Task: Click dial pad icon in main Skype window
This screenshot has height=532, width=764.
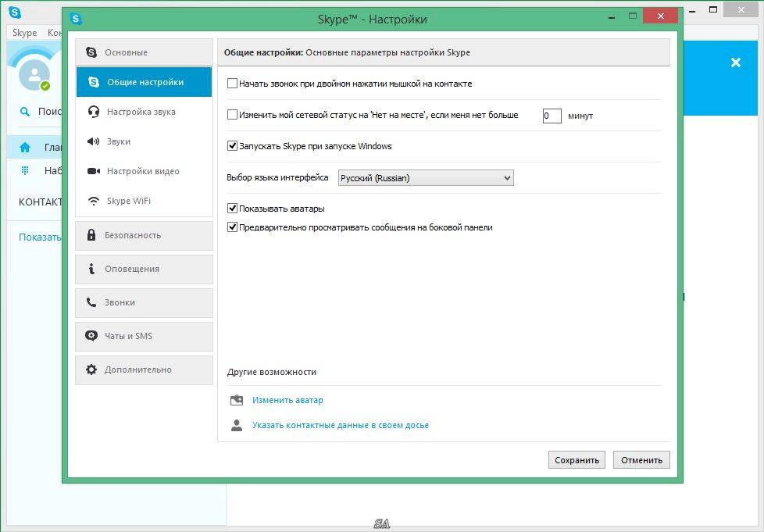Action: (25, 170)
